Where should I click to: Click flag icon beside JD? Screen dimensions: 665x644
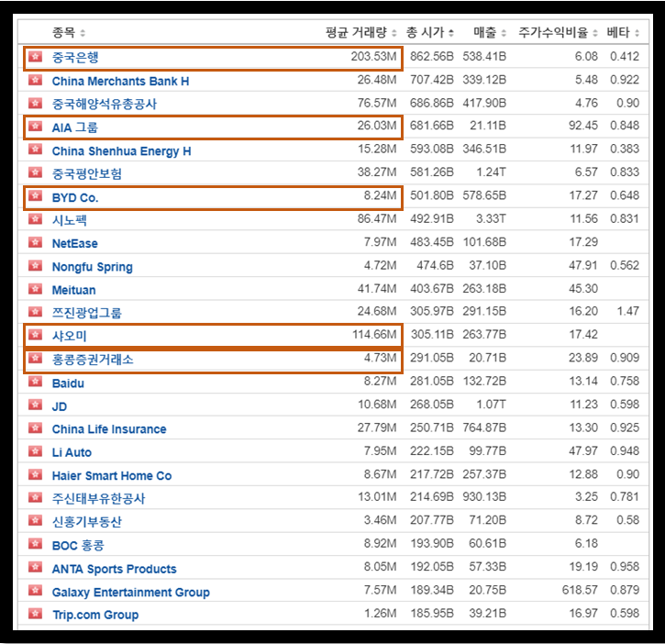coord(35,405)
